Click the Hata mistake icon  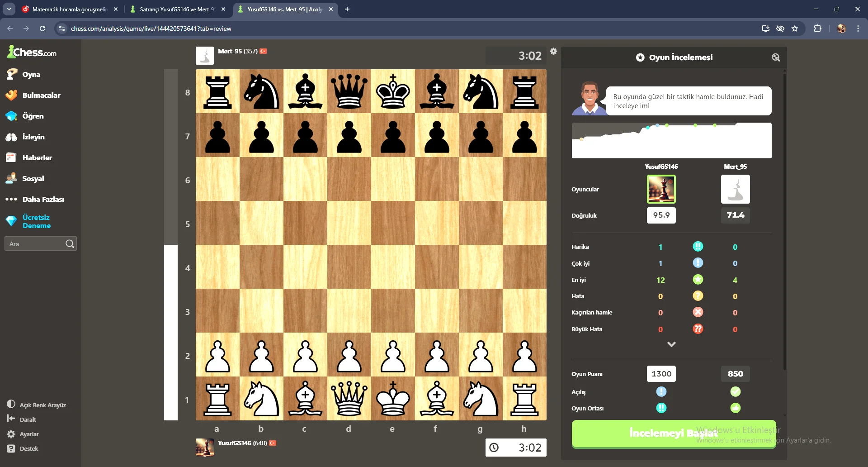click(x=698, y=296)
